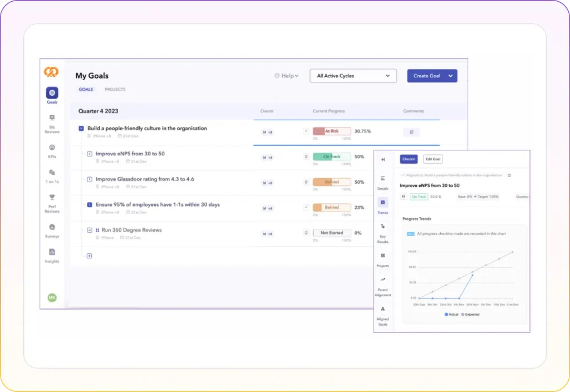
Task: Expand the Help menu
Action: (x=287, y=76)
